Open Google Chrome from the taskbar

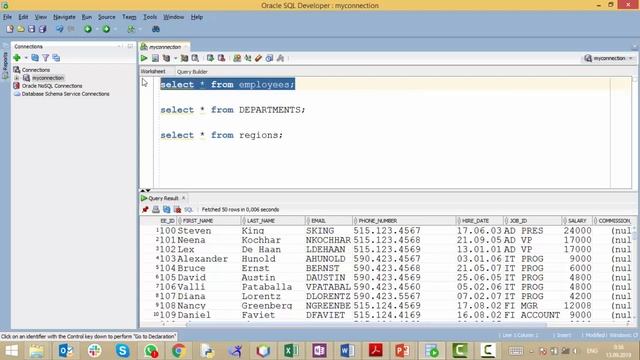click(x=178, y=350)
